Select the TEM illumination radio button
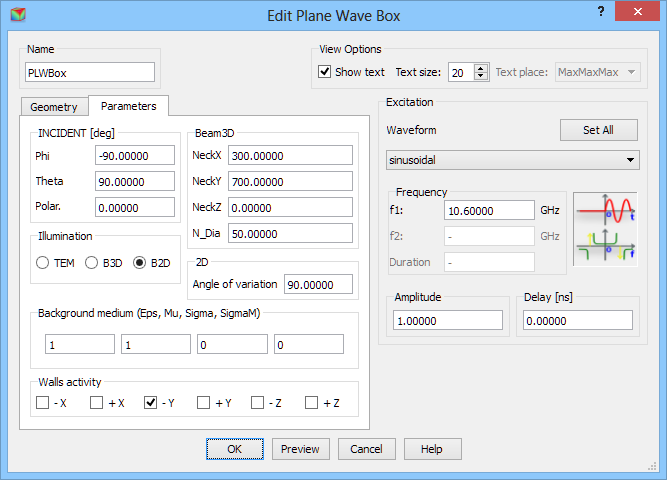 [43, 263]
